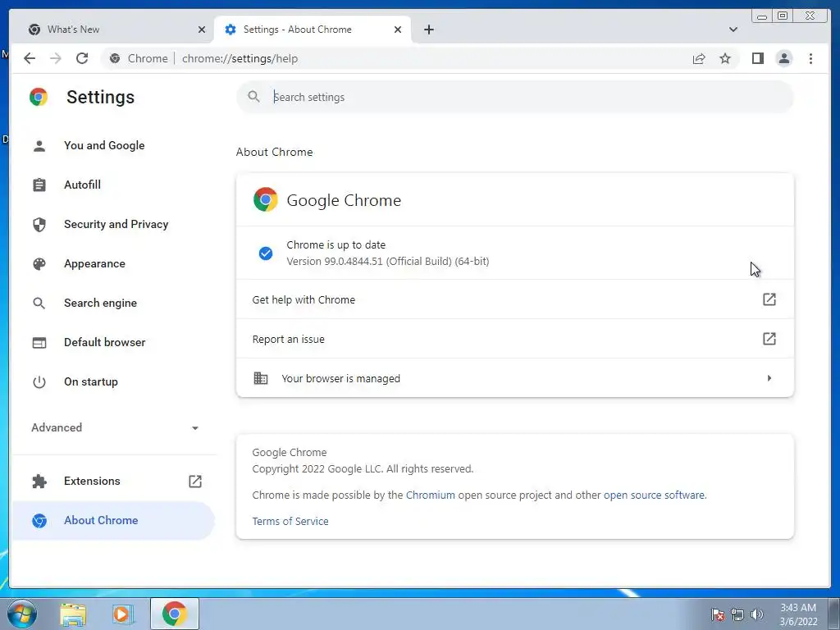Go back using the browser back arrow
The image size is (840, 630).
pyautogui.click(x=30, y=58)
